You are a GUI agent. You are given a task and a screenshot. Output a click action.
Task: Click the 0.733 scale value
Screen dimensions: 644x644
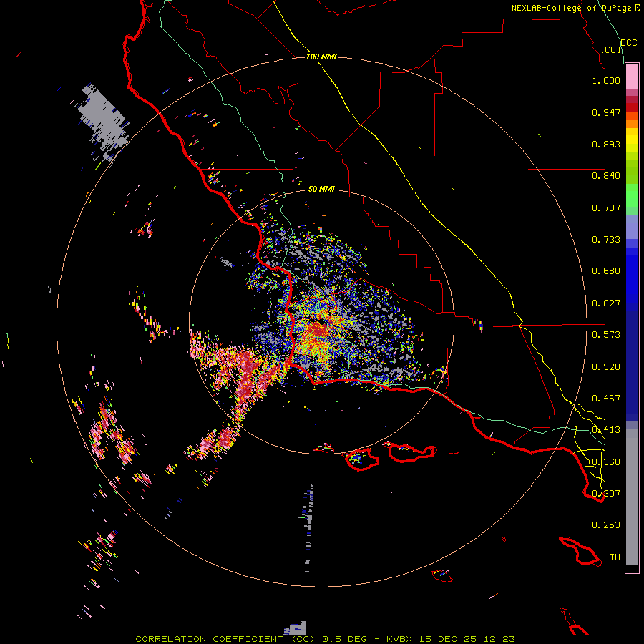(x=606, y=240)
